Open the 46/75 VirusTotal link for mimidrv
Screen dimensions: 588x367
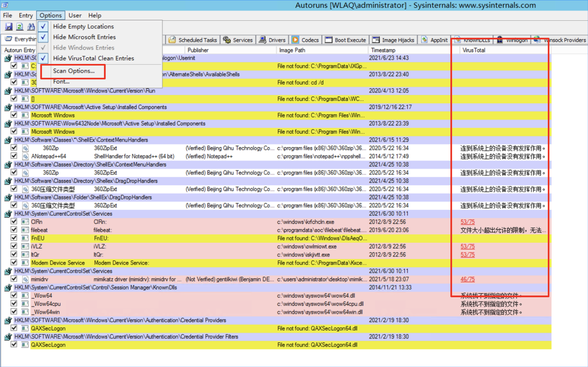coord(467,279)
